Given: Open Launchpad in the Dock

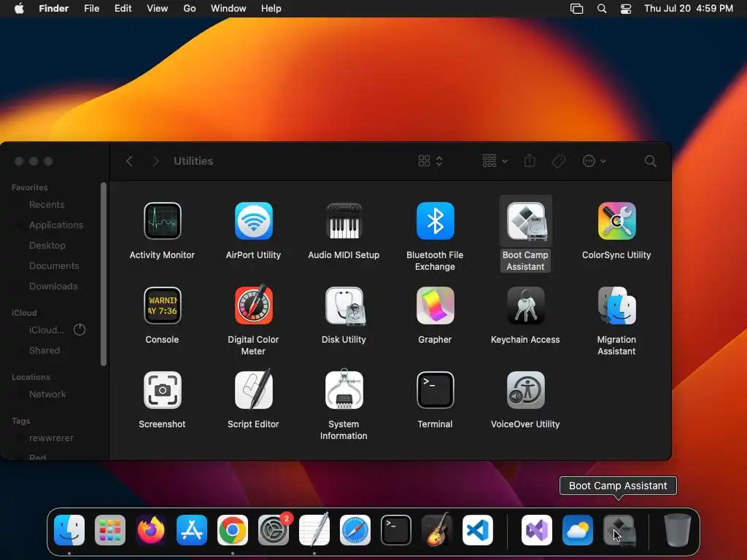Looking at the screenshot, I should (x=110, y=529).
